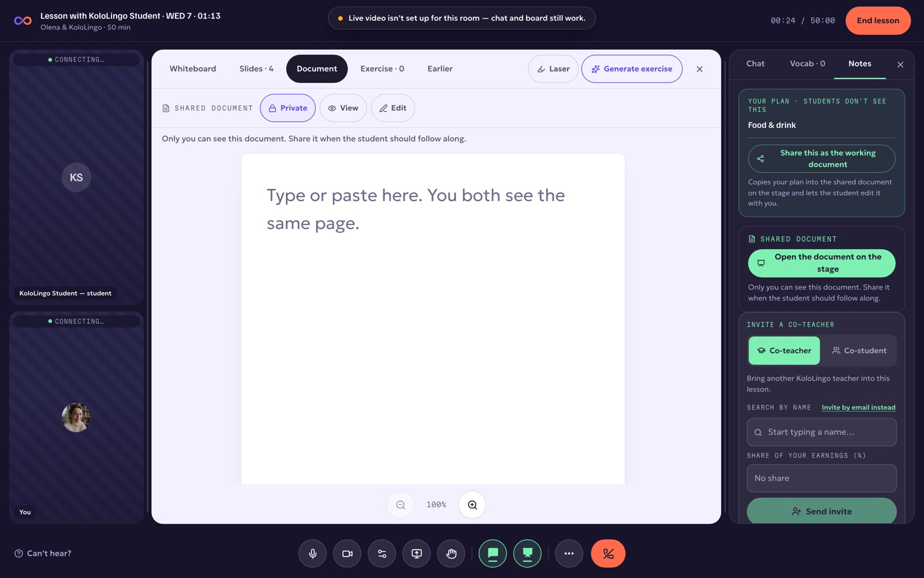This screenshot has width=924, height=578.
Task: Click Generate exercise button
Action: pyautogui.click(x=632, y=69)
